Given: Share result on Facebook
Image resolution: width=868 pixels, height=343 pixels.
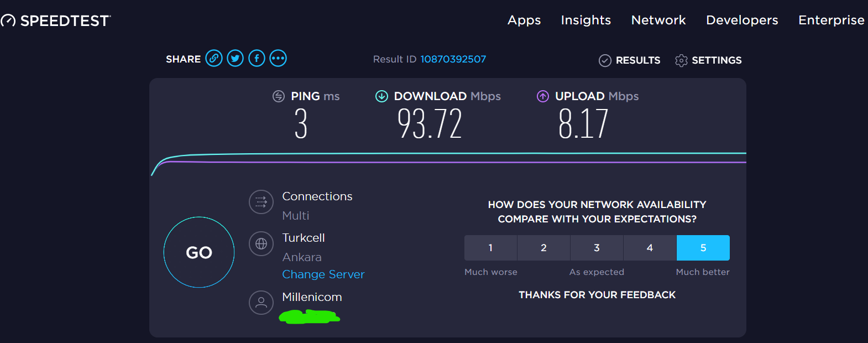Looking at the screenshot, I should click(257, 58).
